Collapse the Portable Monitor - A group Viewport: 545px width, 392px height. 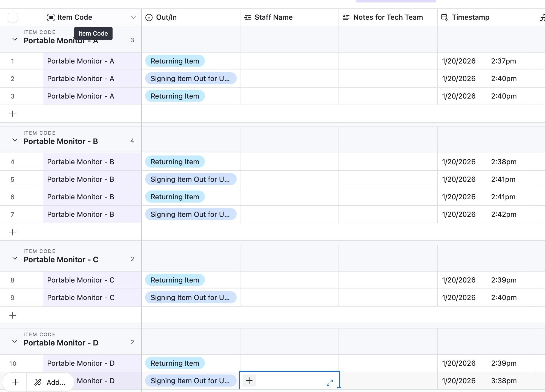point(15,39)
